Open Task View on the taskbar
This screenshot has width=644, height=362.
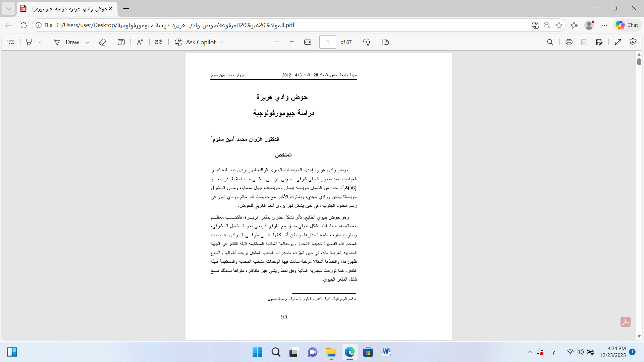pyautogui.click(x=294, y=352)
